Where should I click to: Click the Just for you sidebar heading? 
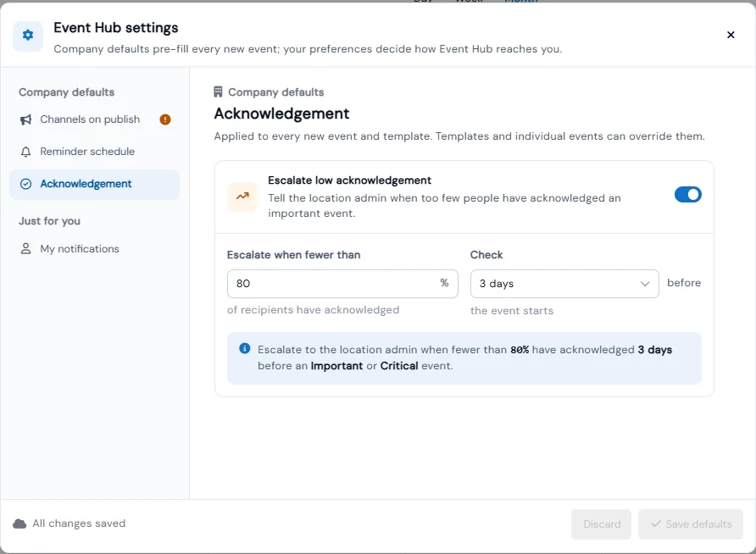50,221
